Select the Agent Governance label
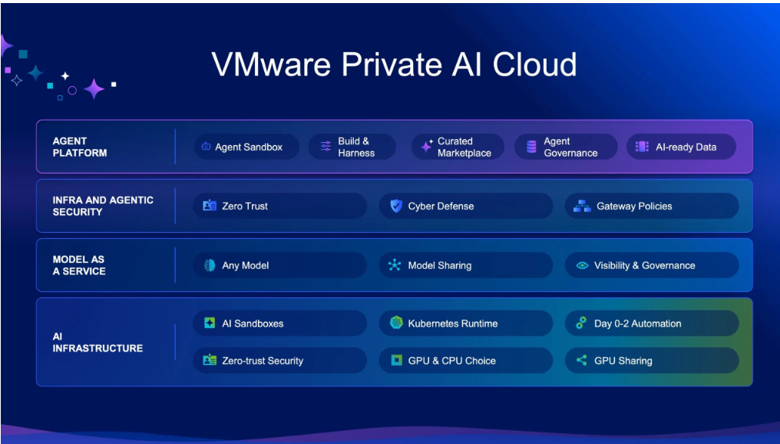 [571, 147]
